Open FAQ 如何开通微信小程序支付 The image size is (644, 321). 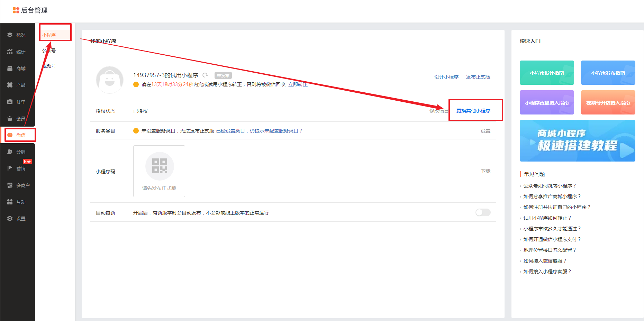552,239
